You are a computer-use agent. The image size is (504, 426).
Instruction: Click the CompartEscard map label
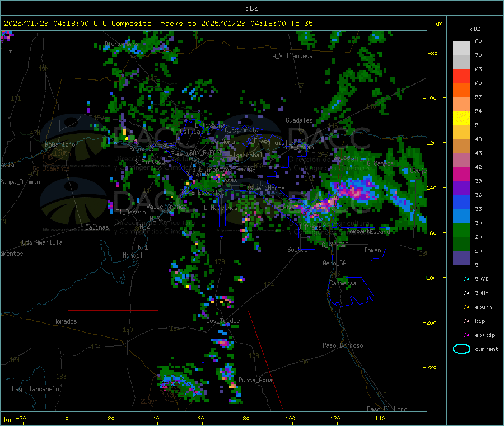(x=368, y=231)
